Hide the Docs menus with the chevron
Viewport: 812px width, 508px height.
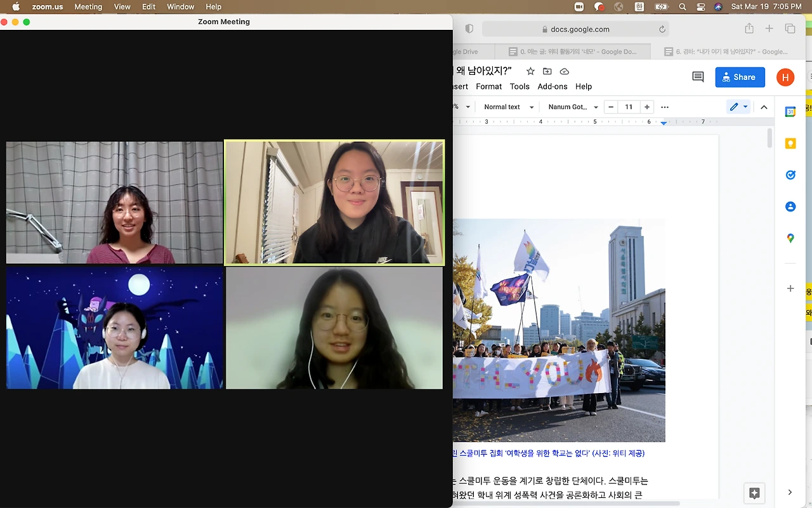point(764,107)
